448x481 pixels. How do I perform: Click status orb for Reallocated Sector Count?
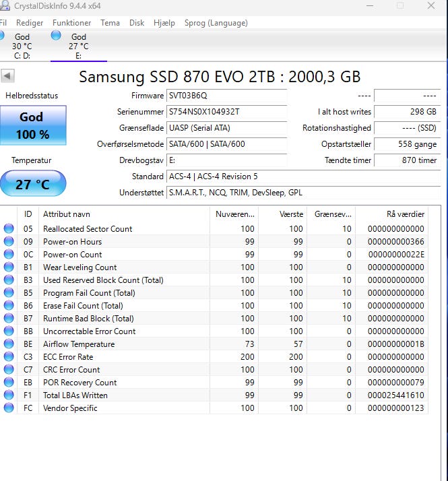coord(9,229)
